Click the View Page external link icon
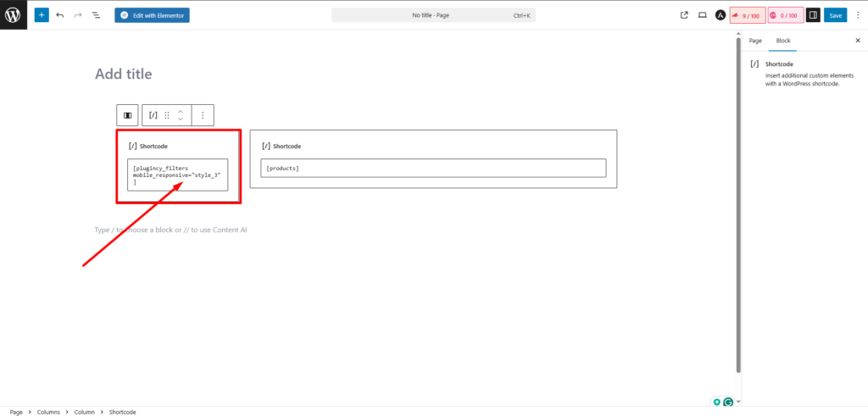 tap(684, 15)
